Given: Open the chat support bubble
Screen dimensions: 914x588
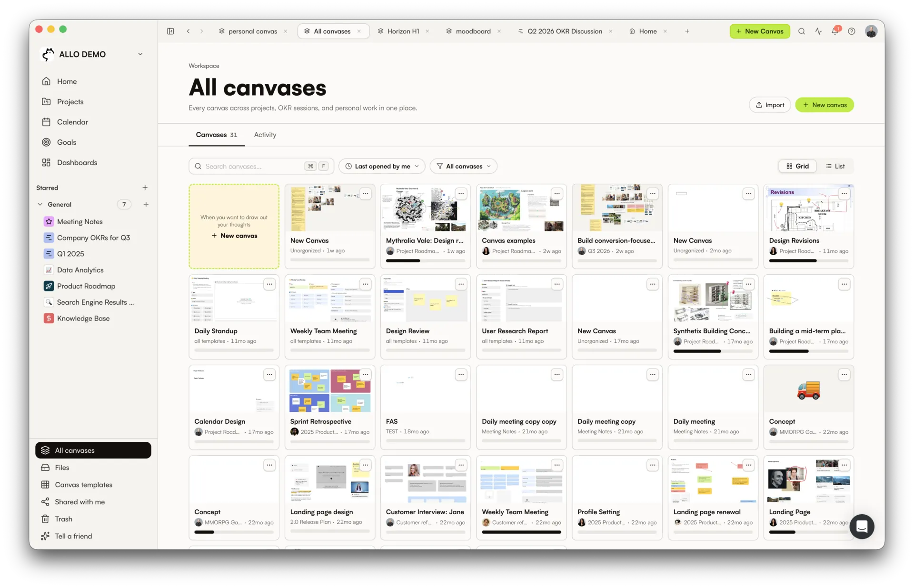Looking at the screenshot, I should tap(862, 527).
